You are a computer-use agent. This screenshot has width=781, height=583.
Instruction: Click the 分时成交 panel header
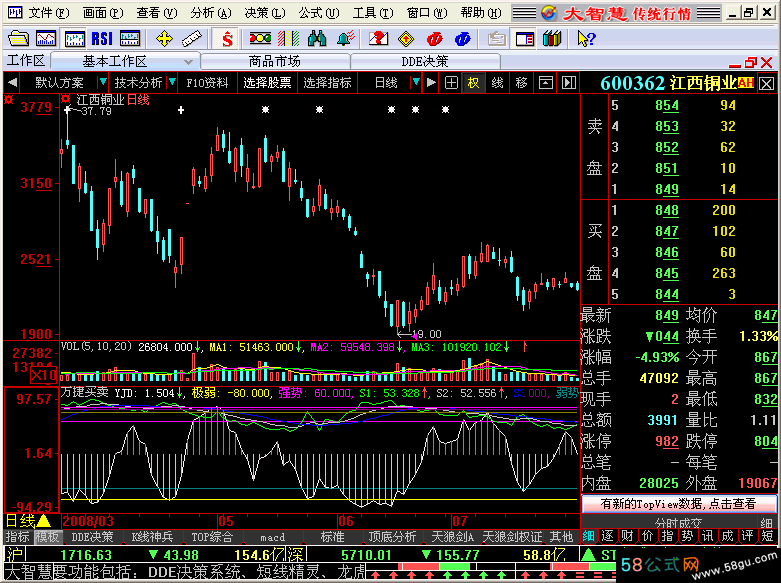(677, 522)
